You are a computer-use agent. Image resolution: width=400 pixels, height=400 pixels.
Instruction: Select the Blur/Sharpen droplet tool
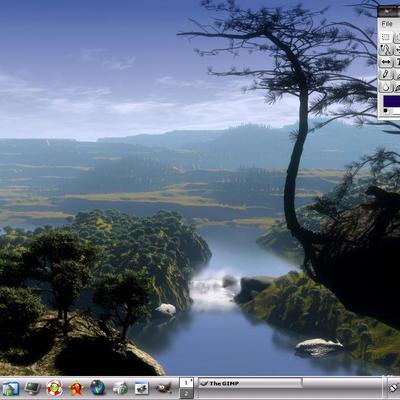click(386, 87)
